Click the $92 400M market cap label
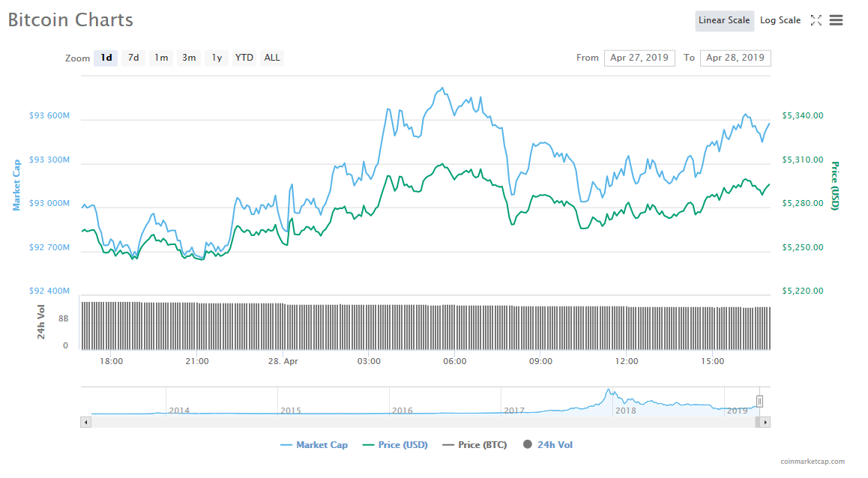Viewport: 868px width, 478px height. [49, 291]
